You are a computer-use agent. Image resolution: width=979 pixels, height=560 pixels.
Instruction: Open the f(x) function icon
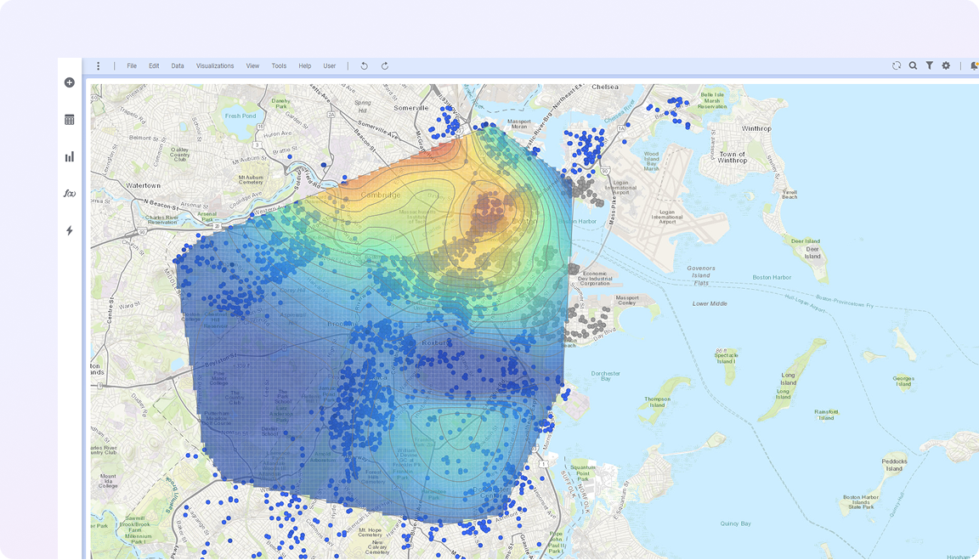(70, 194)
